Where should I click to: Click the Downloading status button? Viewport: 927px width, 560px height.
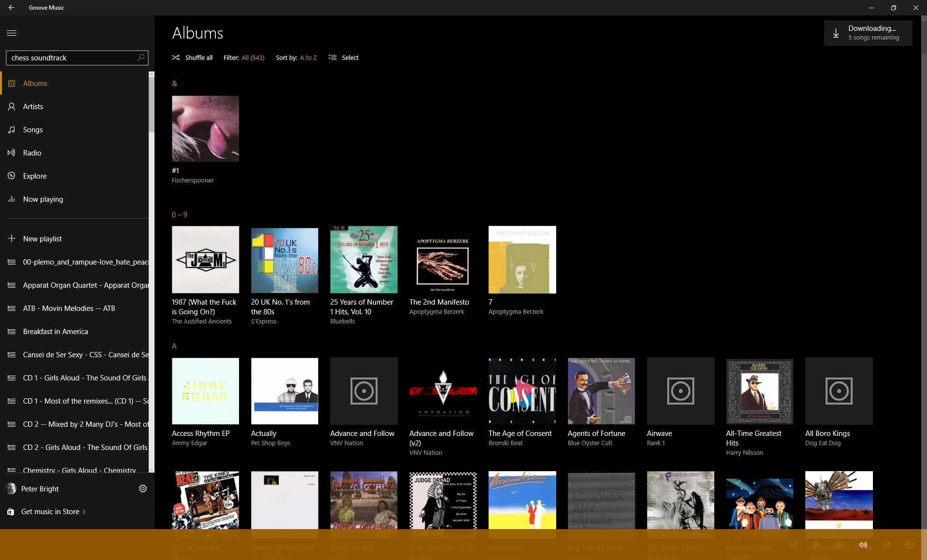866,32
